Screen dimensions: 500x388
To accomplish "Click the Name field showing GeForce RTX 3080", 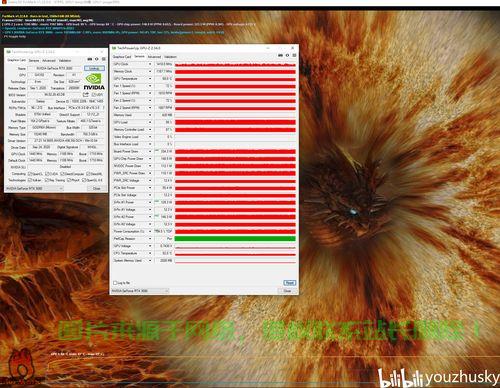I will coord(55,68).
